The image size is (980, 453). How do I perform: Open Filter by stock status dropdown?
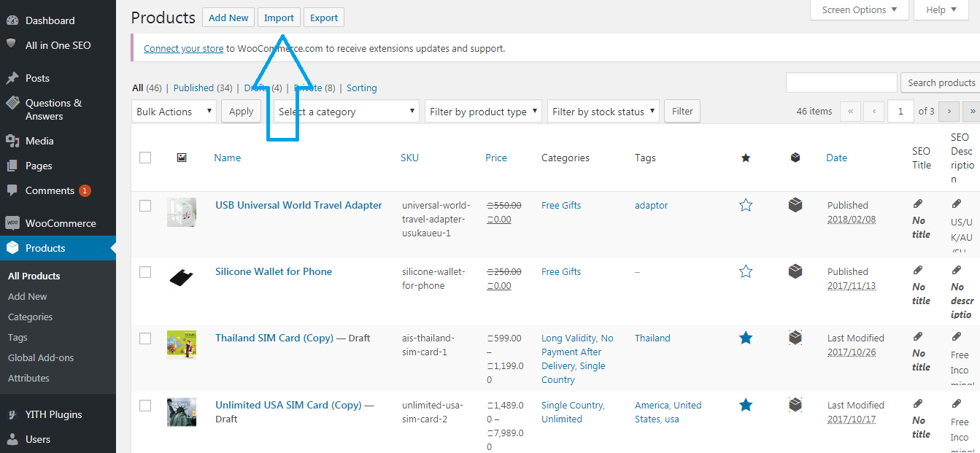(603, 112)
